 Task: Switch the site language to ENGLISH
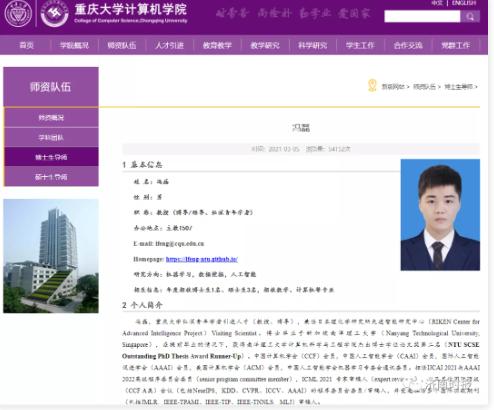pyautogui.click(x=464, y=3)
